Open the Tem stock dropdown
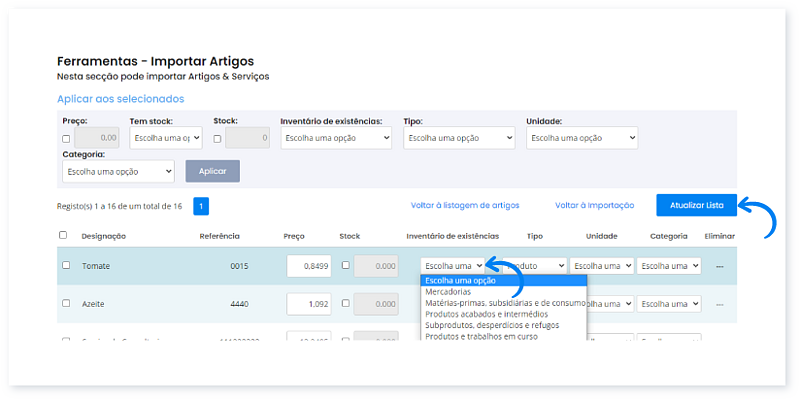Viewport: 800px width, 400px height. pos(166,138)
